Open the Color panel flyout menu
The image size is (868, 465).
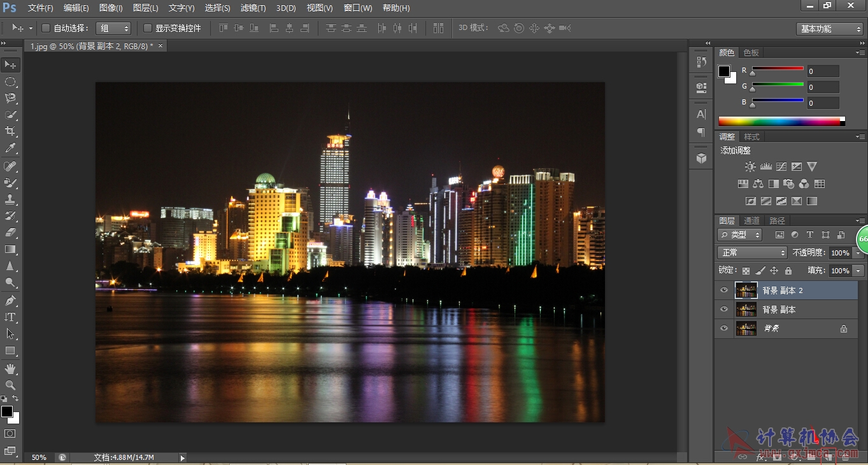(x=860, y=52)
